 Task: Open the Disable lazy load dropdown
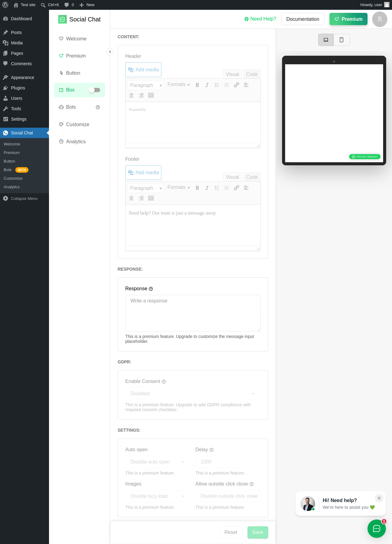[x=158, y=496]
